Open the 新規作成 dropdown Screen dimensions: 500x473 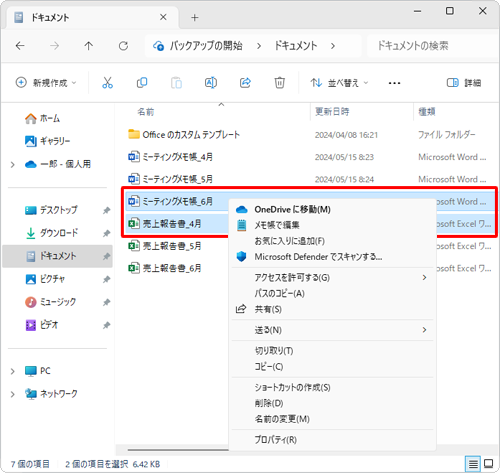click(x=46, y=83)
